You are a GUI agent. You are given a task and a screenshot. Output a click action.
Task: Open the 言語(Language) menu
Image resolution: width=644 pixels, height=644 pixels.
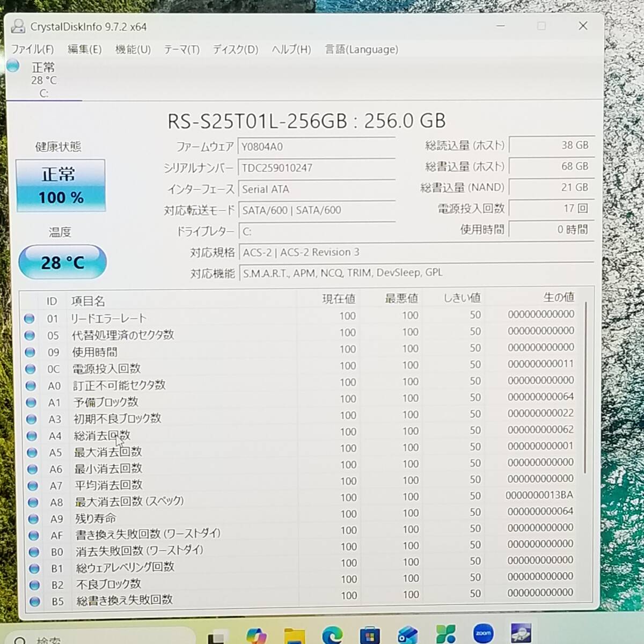[361, 49]
